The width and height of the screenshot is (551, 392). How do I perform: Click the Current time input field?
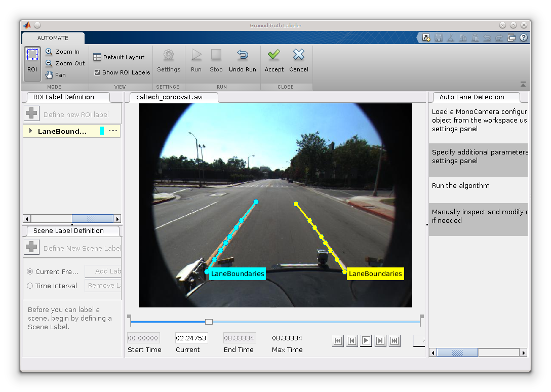point(191,338)
